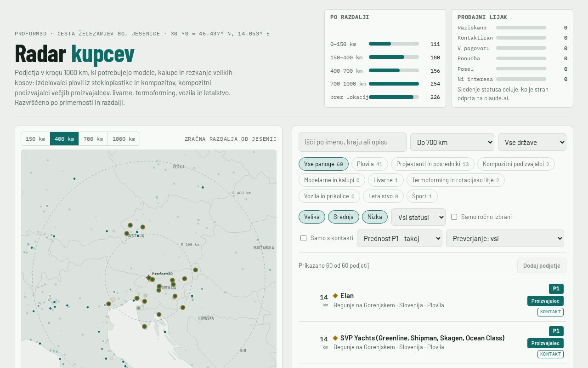Open the Prednost P1 – takoj dropdown

(x=400, y=238)
